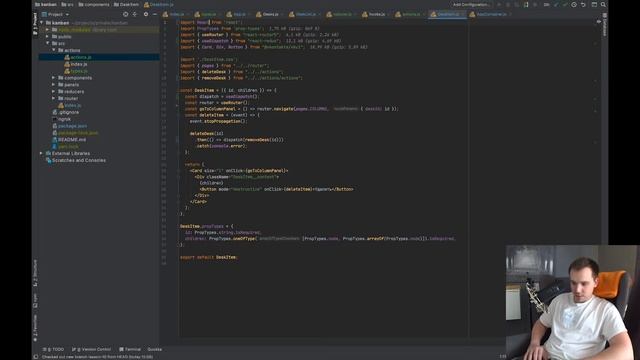Click the revert changes undo arrow icon
640x360 pixels.
[x=583, y=4]
